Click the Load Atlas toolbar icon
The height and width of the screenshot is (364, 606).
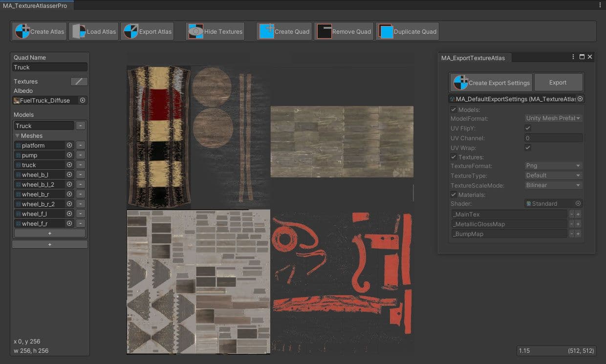point(78,31)
